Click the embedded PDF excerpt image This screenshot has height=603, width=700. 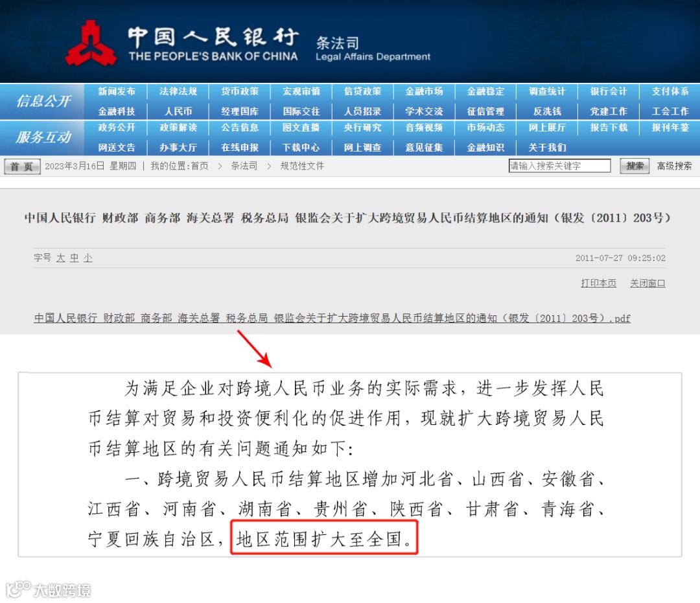(x=350, y=464)
